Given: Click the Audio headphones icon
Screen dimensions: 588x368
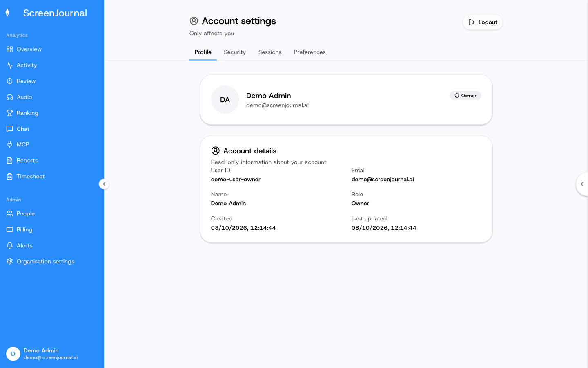Looking at the screenshot, I should (x=10, y=97).
